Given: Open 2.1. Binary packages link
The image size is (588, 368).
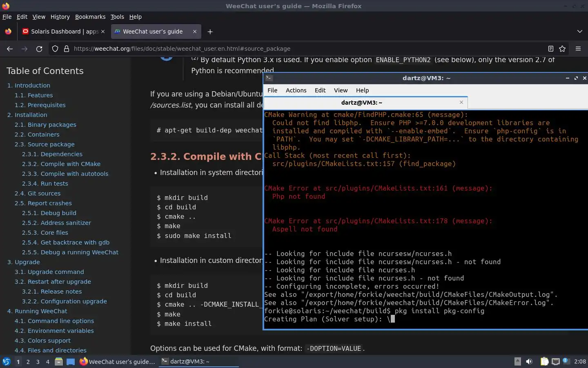Looking at the screenshot, I should click(x=45, y=125).
